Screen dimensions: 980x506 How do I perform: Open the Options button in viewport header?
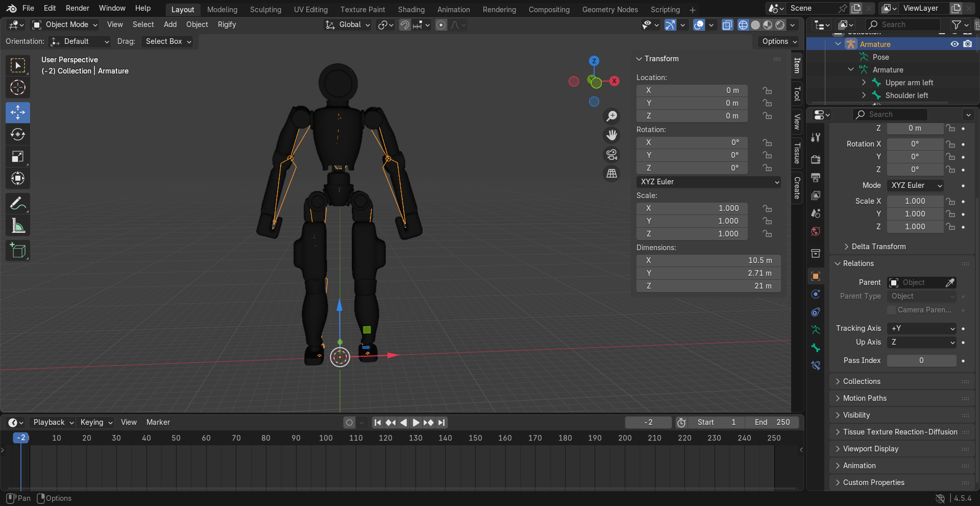779,41
